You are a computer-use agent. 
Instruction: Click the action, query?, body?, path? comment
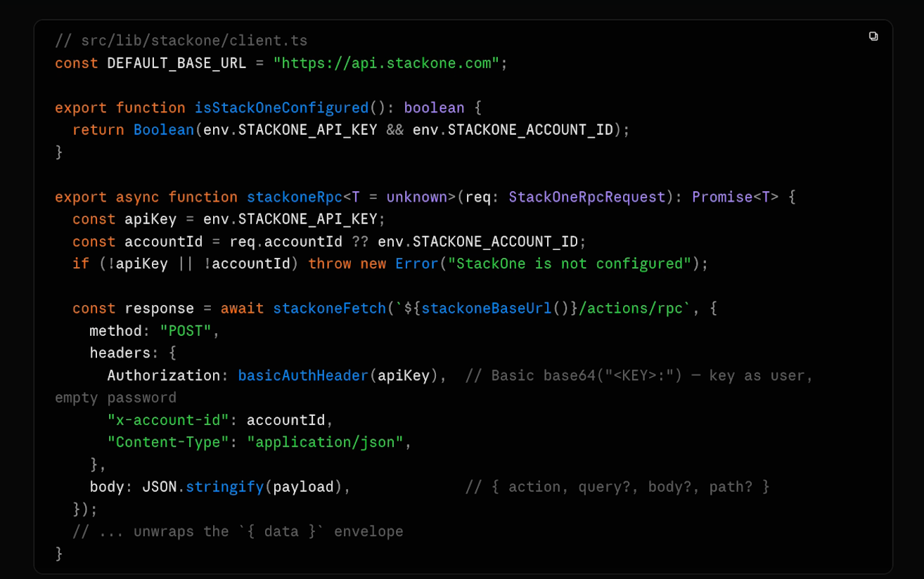pos(617,487)
